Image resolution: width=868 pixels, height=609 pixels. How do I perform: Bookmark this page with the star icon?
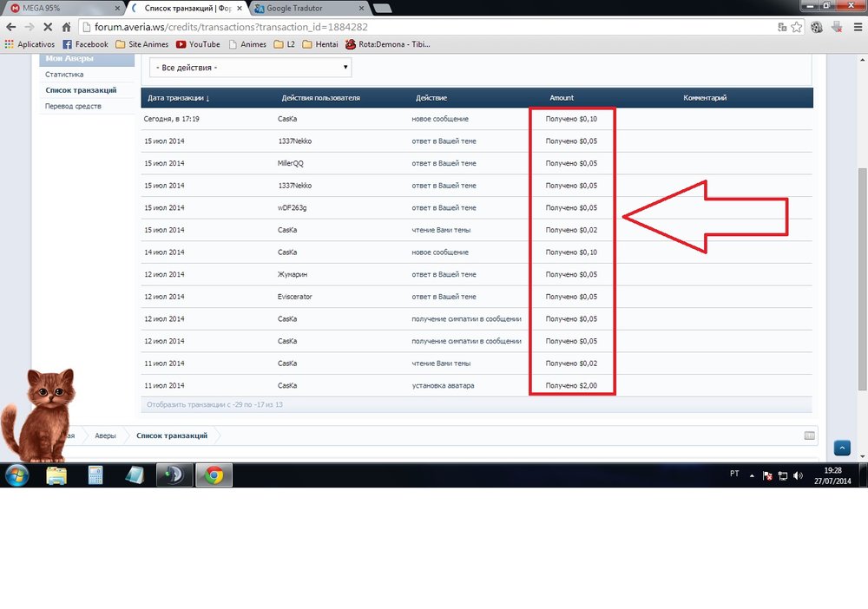click(798, 27)
